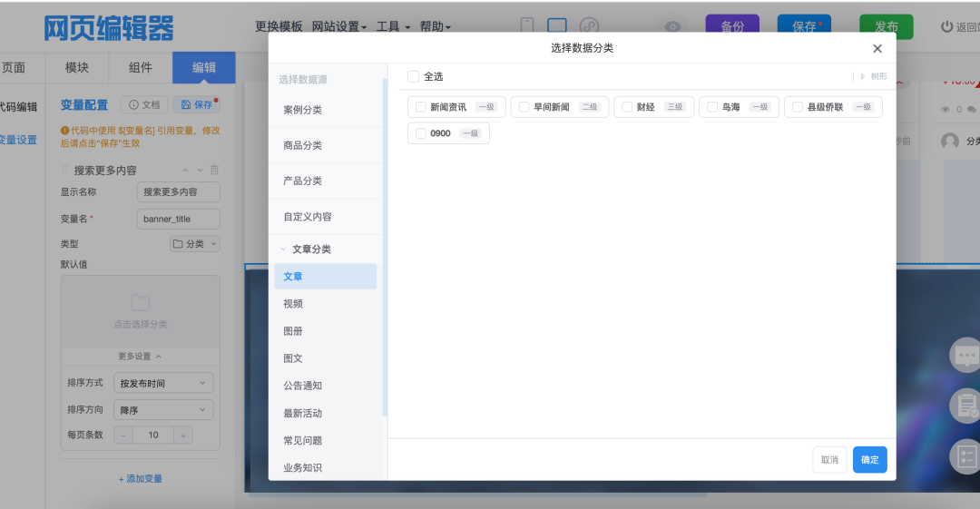Open the 工具 dropdown menu
980x509 pixels.
point(393,26)
